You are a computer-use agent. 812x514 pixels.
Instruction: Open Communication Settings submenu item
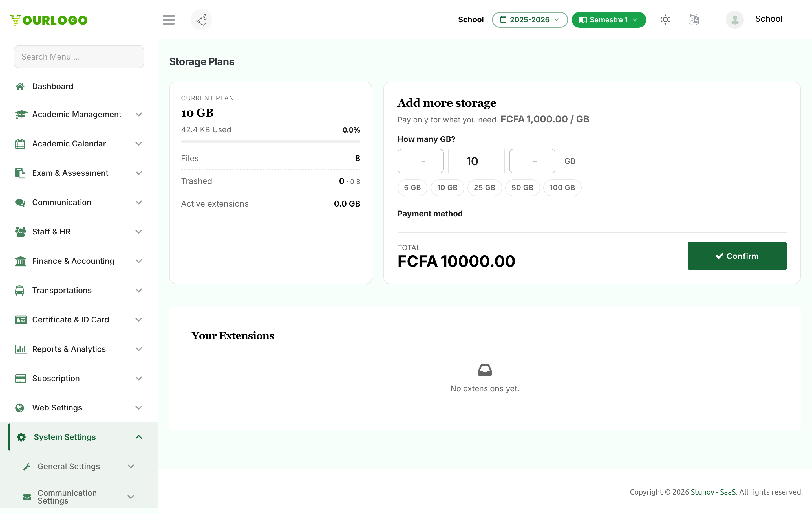click(x=79, y=497)
